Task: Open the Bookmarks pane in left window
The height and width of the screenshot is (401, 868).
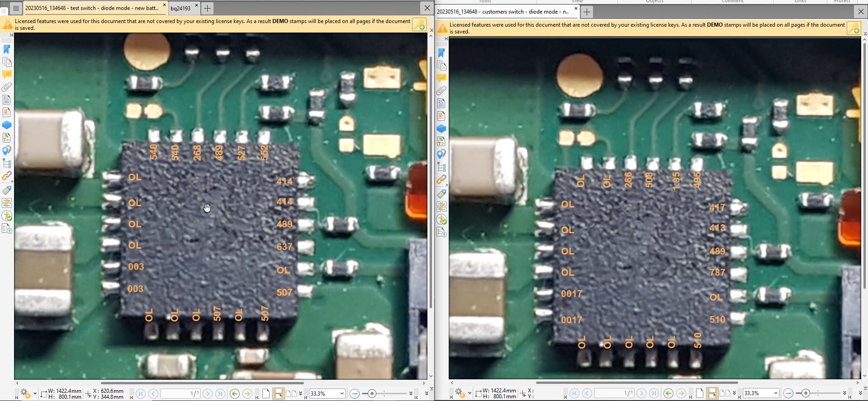Action: pos(7,49)
